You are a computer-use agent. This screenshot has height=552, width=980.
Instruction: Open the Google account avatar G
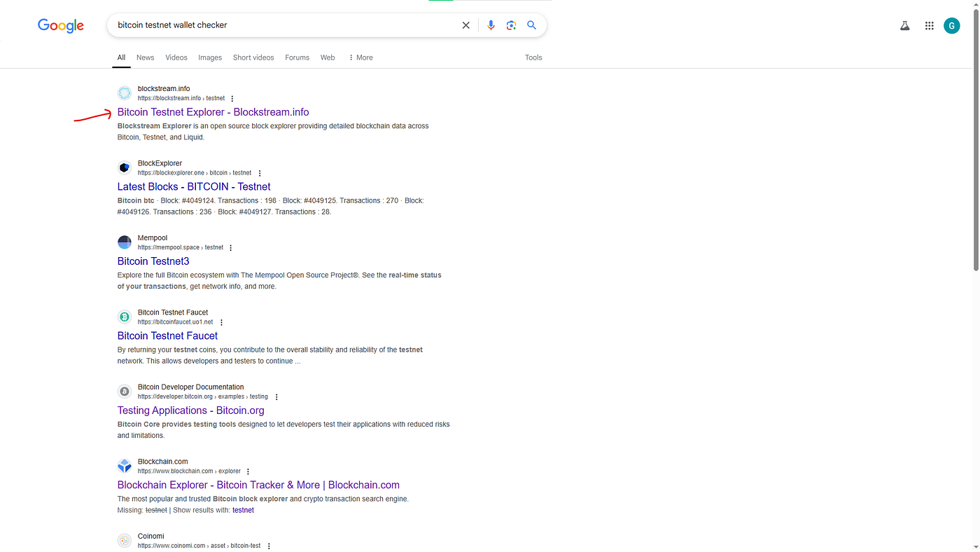point(952,26)
